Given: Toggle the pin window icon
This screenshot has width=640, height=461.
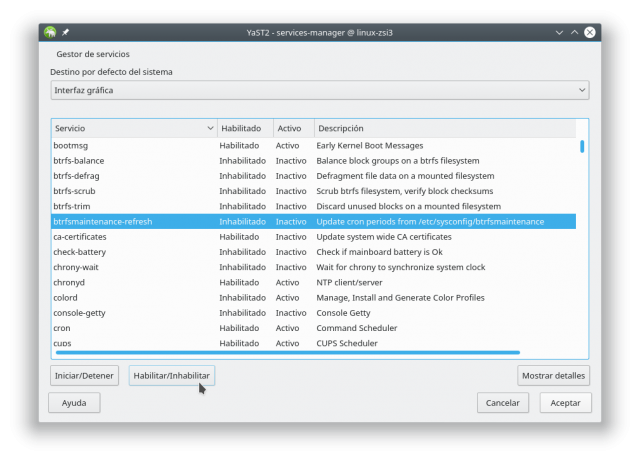Looking at the screenshot, I should [x=65, y=32].
